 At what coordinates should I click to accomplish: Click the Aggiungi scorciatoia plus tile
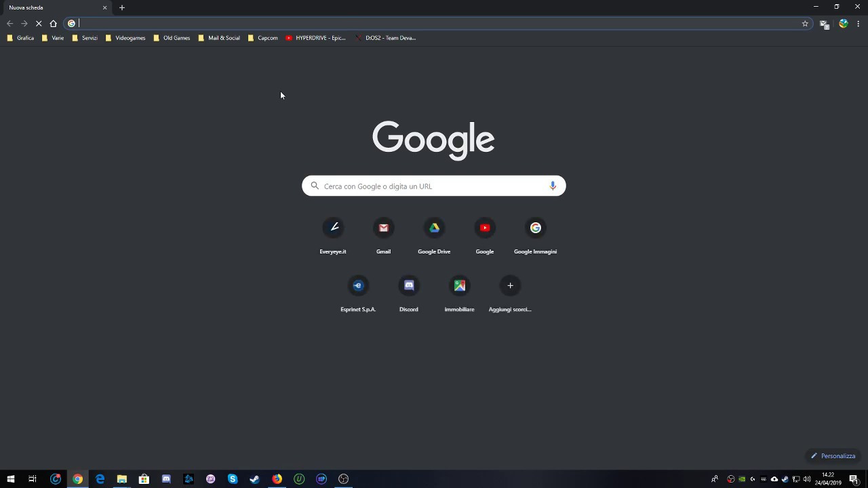510,294
